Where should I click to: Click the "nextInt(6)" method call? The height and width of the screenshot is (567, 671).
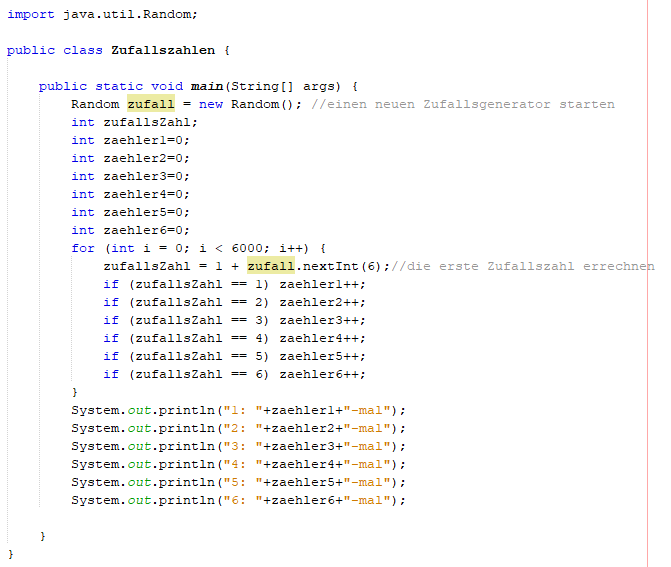click(x=342, y=266)
